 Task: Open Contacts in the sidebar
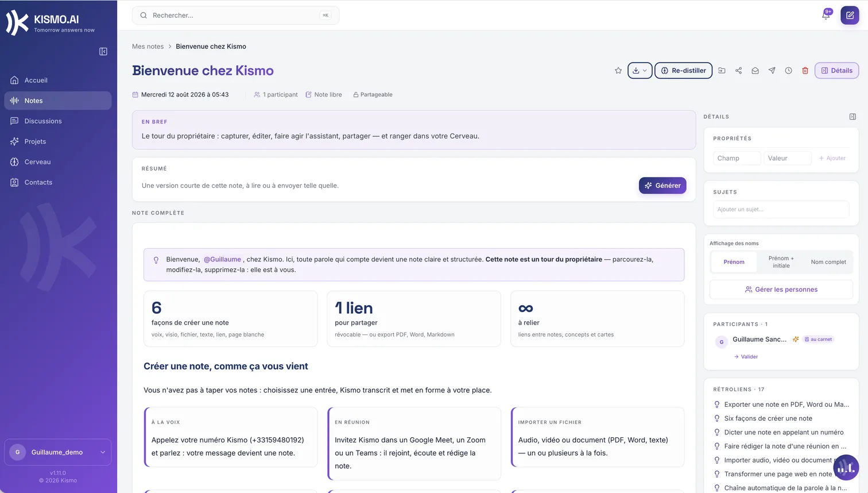(x=57, y=182)
